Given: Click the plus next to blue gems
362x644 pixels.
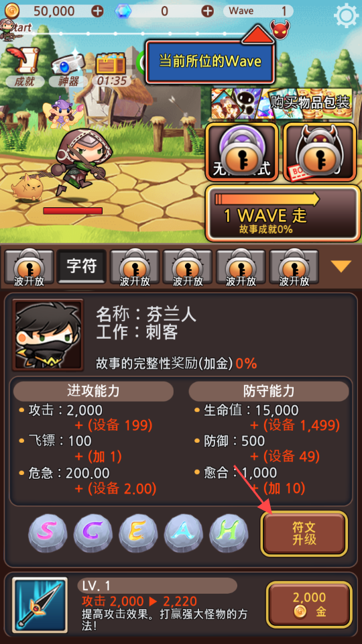Looking at the screenshot, I should [x=208, y=11].
